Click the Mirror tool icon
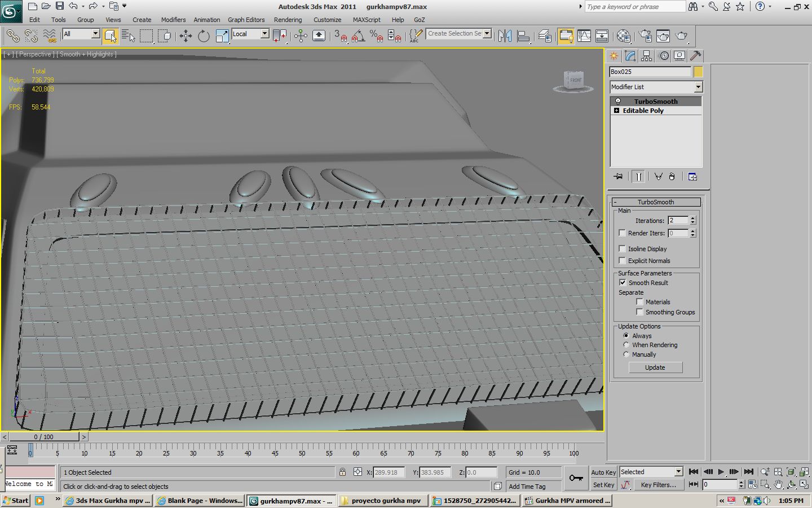Viewport: 812px width, 508px height. coord(505,36)
